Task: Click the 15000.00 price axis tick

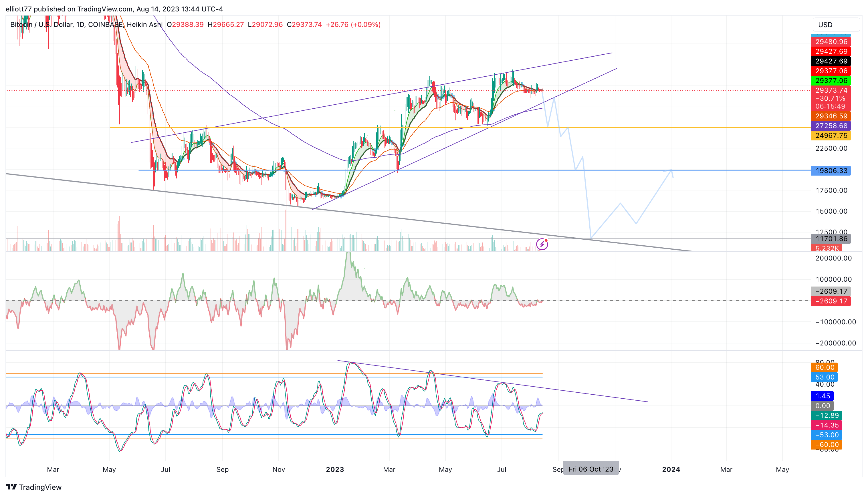Action: tap(831, 211)
